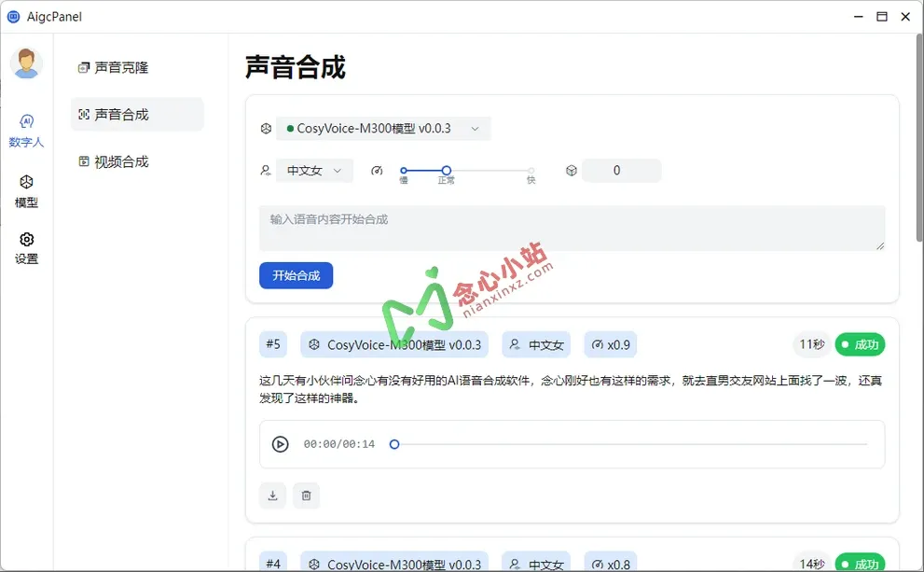Click the speed gauge icon next to slider
This screenshot has width=924, height=572.
[x=379, y=170]
